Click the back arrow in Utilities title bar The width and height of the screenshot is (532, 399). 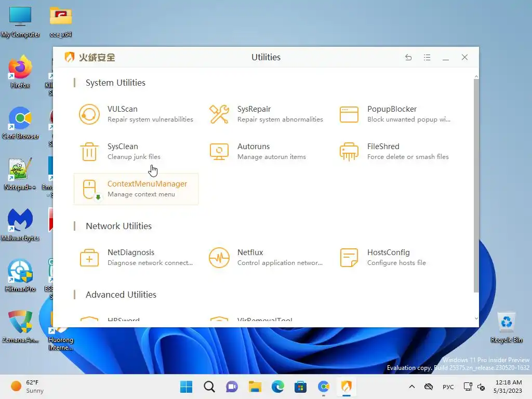408,57
